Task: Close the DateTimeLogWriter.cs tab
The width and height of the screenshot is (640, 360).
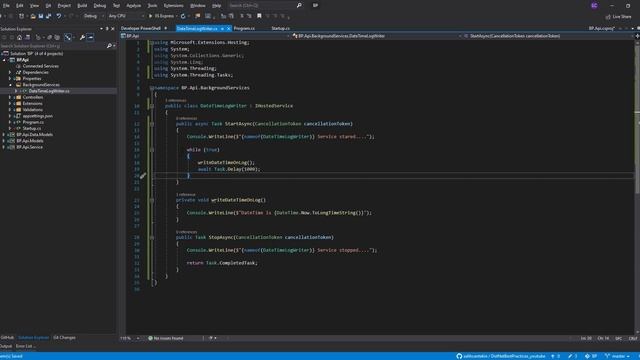Action: click(229, 29)
